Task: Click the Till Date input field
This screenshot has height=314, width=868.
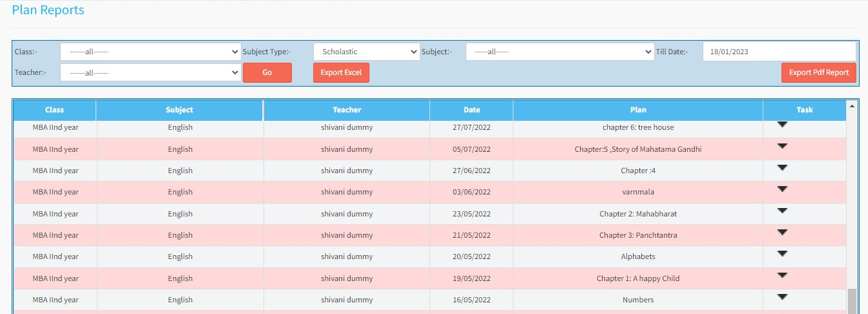Action: click(778, 52)
